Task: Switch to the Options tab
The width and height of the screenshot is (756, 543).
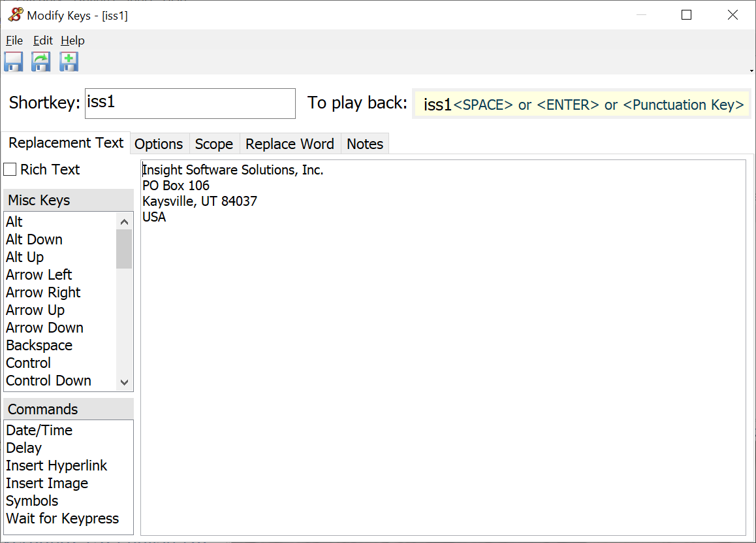Action: point(159,144)
